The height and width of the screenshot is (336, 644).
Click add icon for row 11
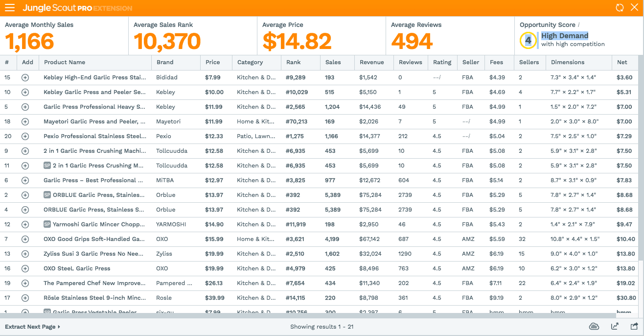point(25,166)
